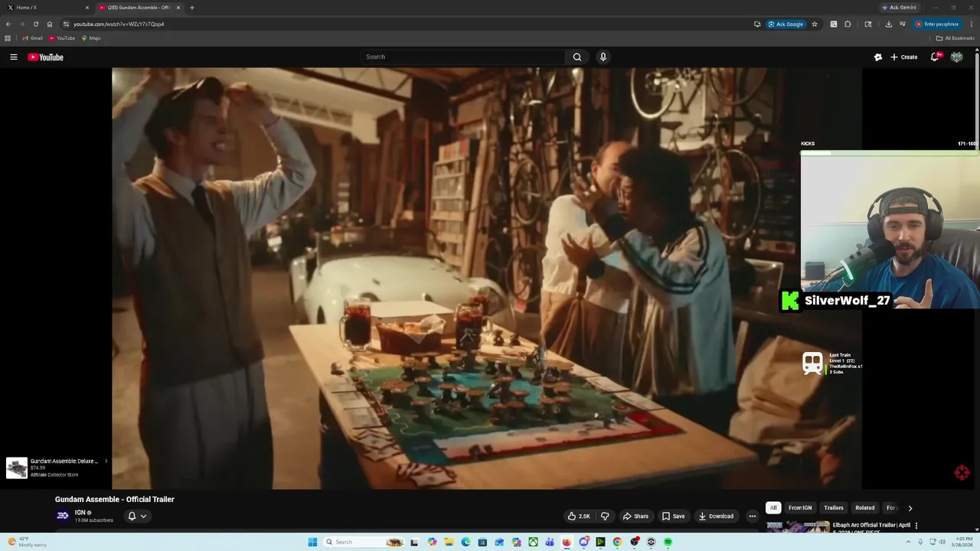Go to YouTube home via logo
Viewport: 980px width, 551px height.
[45, 57]
